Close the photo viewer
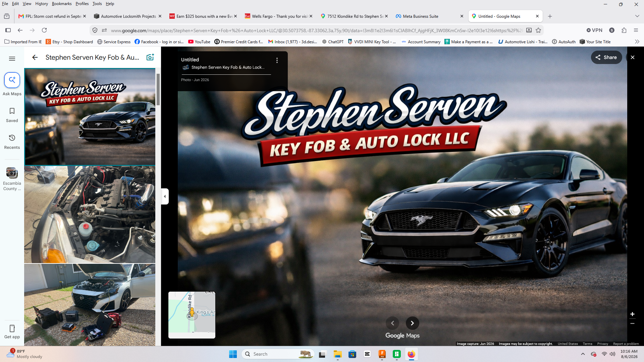Viewport: 644px width, 362px height. coord(633,57)
